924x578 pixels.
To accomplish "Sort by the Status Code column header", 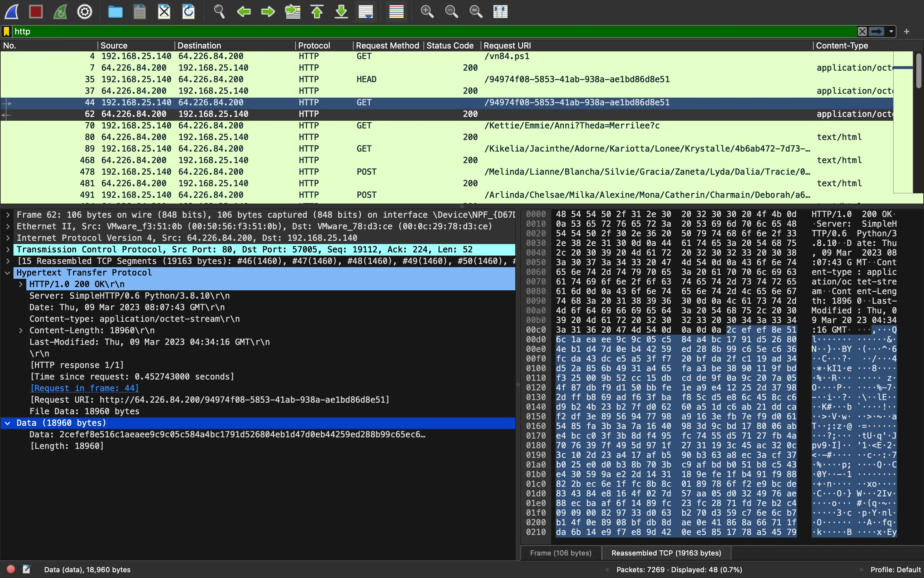I will click(x=452, y=46).
